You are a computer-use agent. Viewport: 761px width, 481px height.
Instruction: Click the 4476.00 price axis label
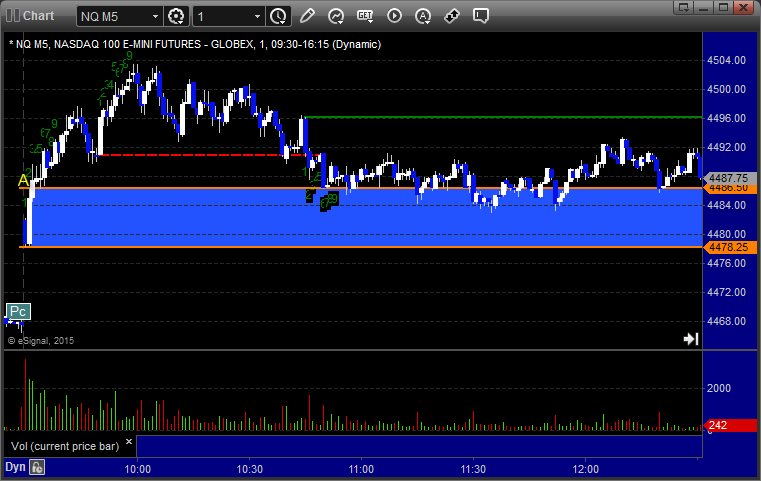[727, 263]
